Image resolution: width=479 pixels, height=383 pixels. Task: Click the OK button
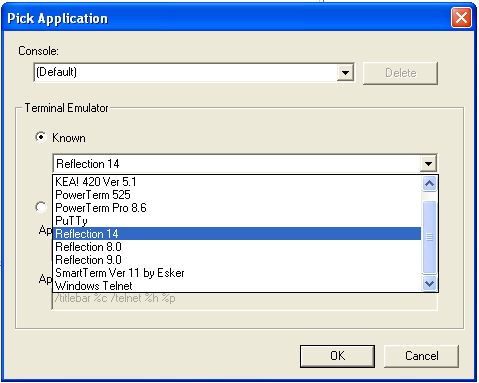pyautogui.click(x=337, y=356)
